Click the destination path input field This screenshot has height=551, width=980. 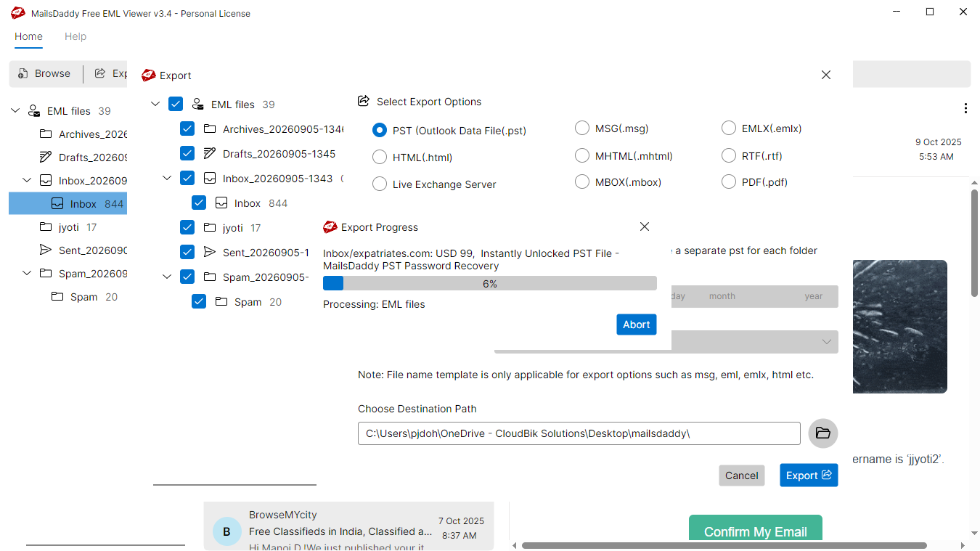(579, 433)
